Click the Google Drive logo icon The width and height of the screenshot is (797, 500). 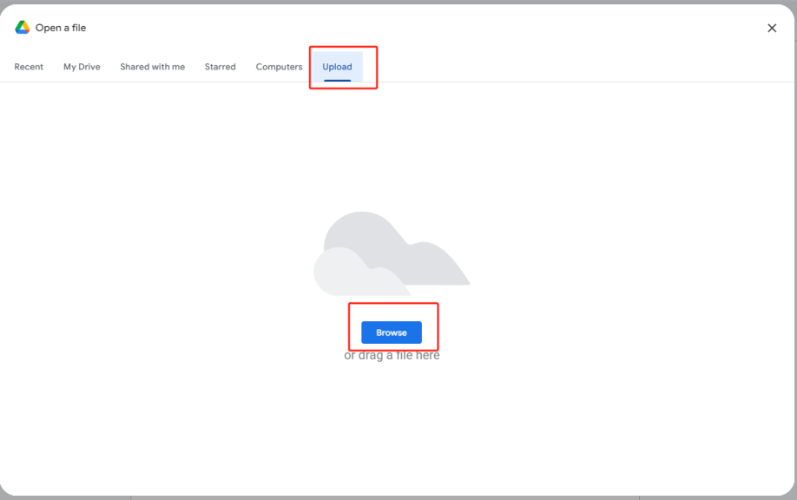22,27
